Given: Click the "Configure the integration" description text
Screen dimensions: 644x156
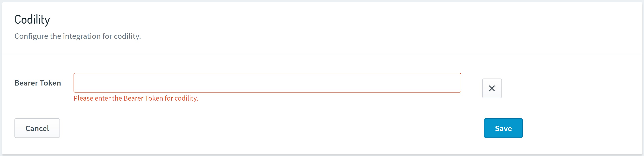Looking at the screenshot, I should pos(78,36).
